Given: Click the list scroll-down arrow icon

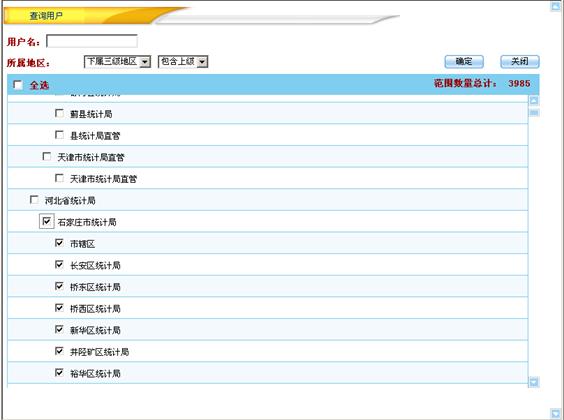Looking at the screenshot, I should click(x=534, y=382).
